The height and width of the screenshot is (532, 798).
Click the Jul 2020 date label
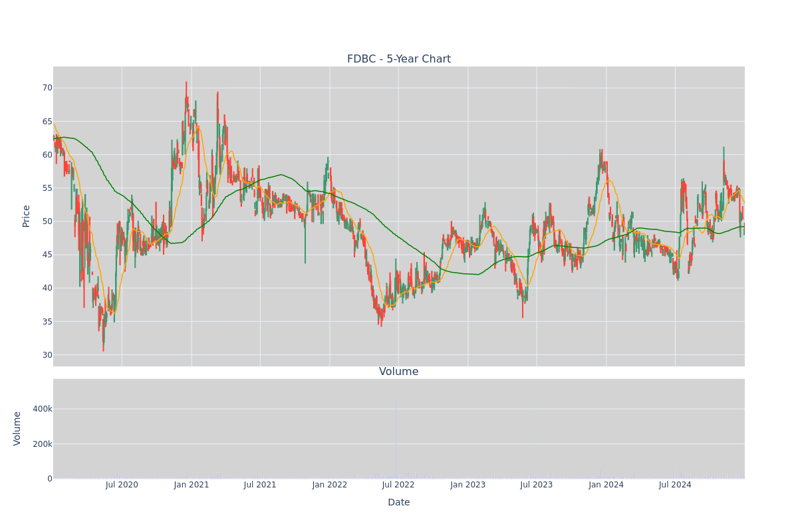pos(122,485)
